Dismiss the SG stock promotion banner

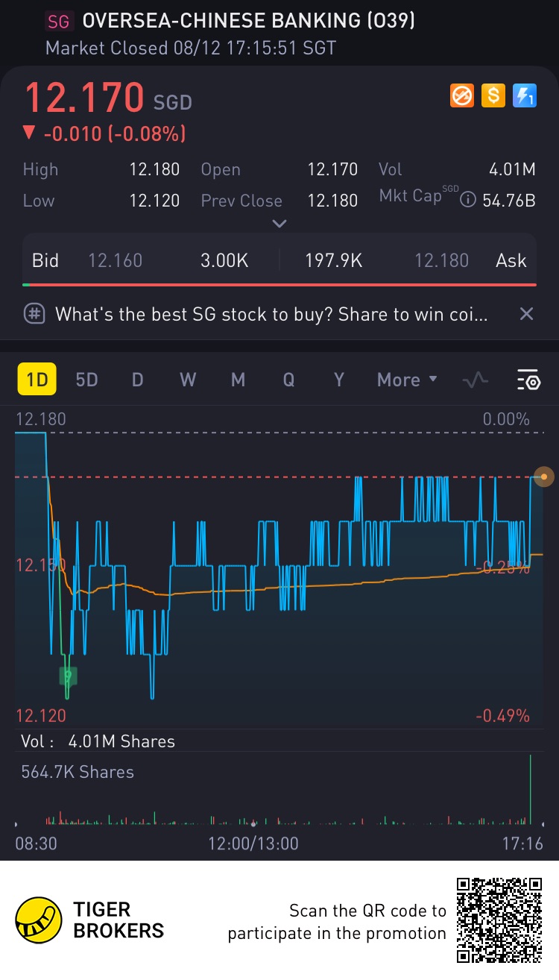526,314
